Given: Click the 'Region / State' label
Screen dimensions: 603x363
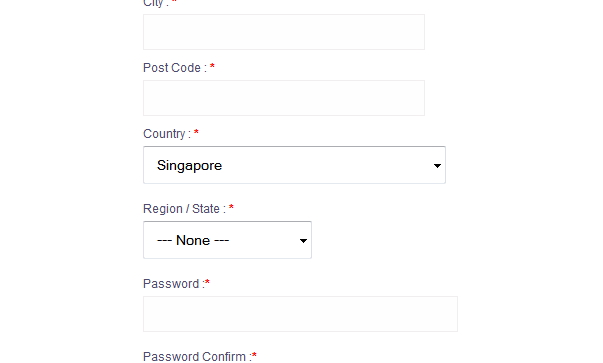Looking at the screenshot, I should (x=181, y=209).
